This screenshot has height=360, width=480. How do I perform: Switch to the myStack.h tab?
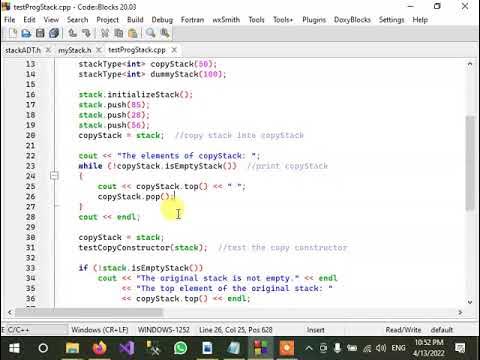(x=75, y=50)
